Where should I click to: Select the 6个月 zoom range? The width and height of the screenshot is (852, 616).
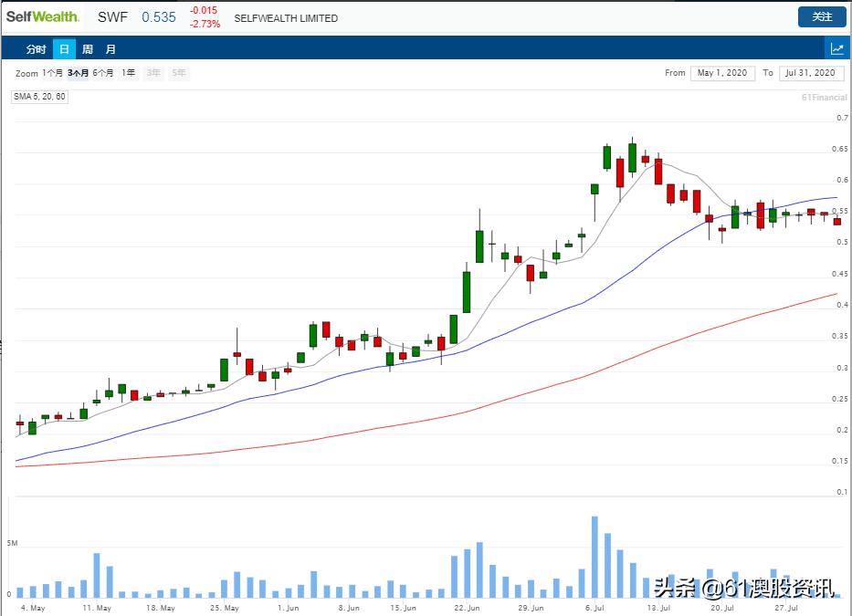click(x=102, y=73)
